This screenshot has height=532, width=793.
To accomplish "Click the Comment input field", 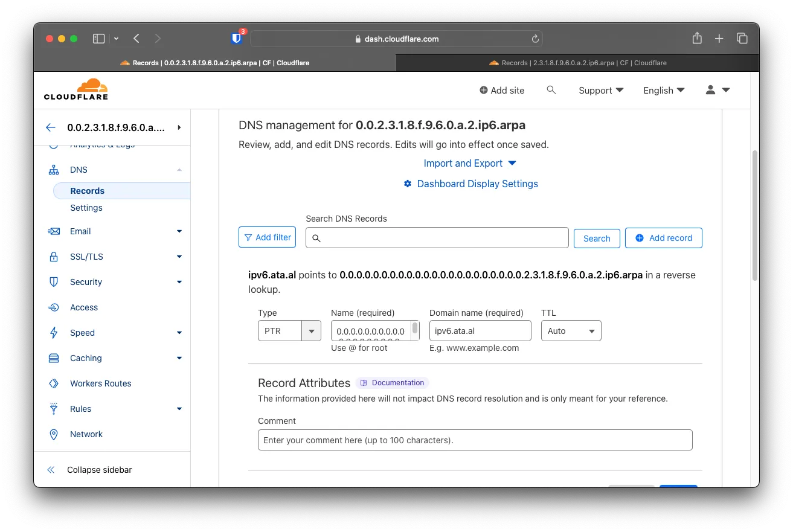I will coord(475,440).
